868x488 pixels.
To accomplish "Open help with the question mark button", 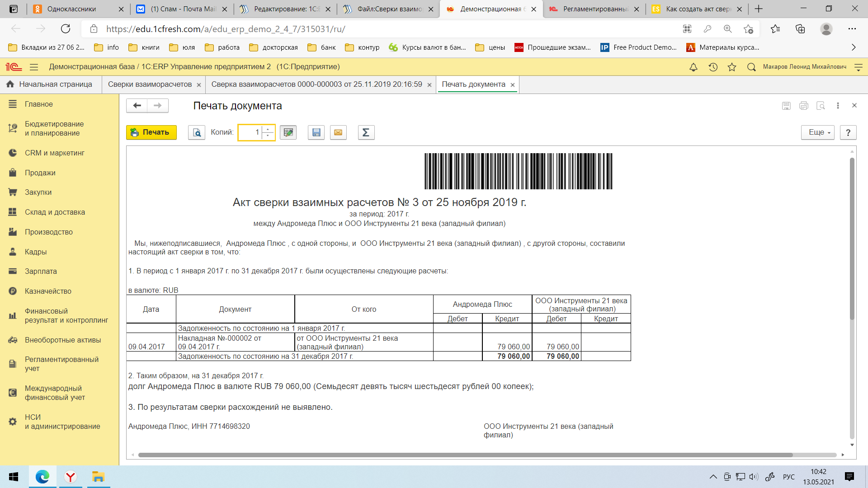I will click(848, 132).
